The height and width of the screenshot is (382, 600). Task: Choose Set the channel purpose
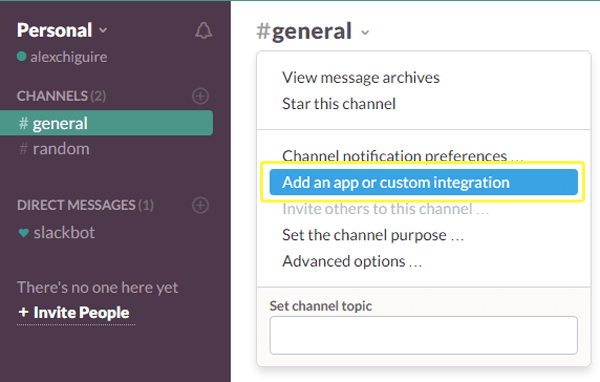click(x=373, y=235)
